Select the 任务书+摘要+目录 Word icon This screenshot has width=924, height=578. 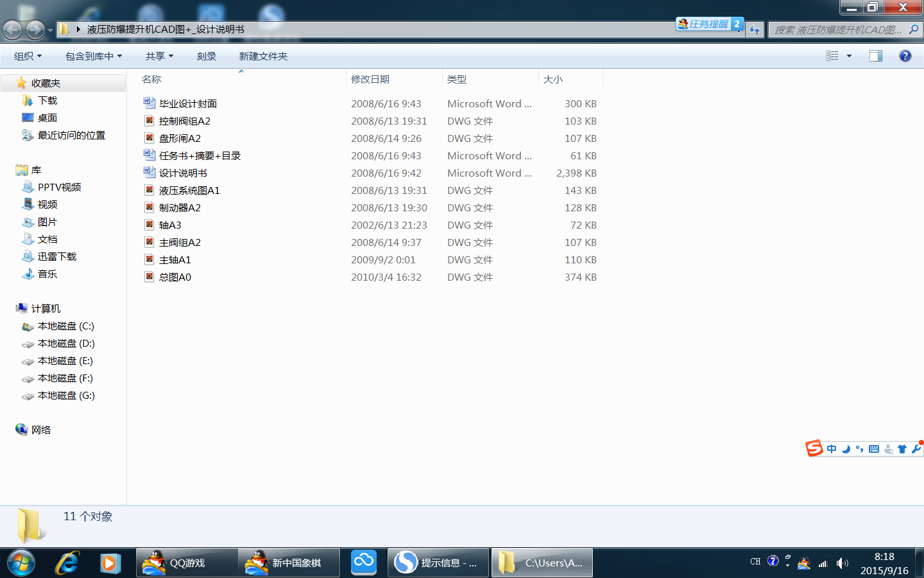150,155
